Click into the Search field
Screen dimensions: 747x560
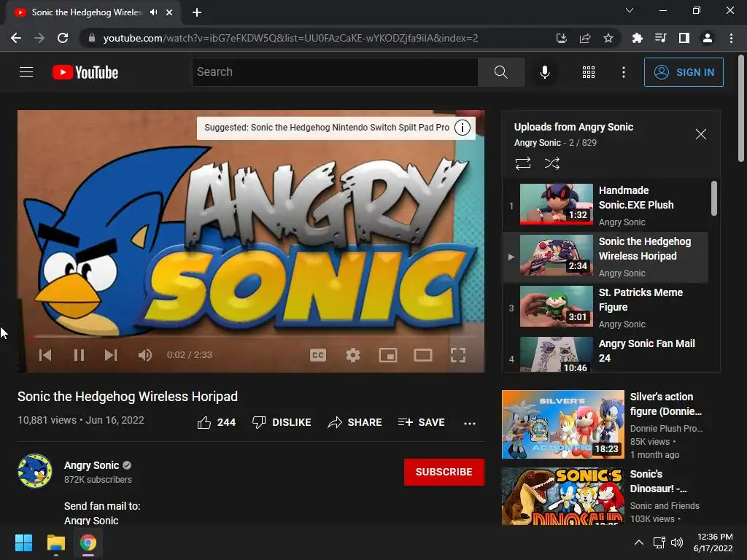pyautogui.click(x=335, y=72)
